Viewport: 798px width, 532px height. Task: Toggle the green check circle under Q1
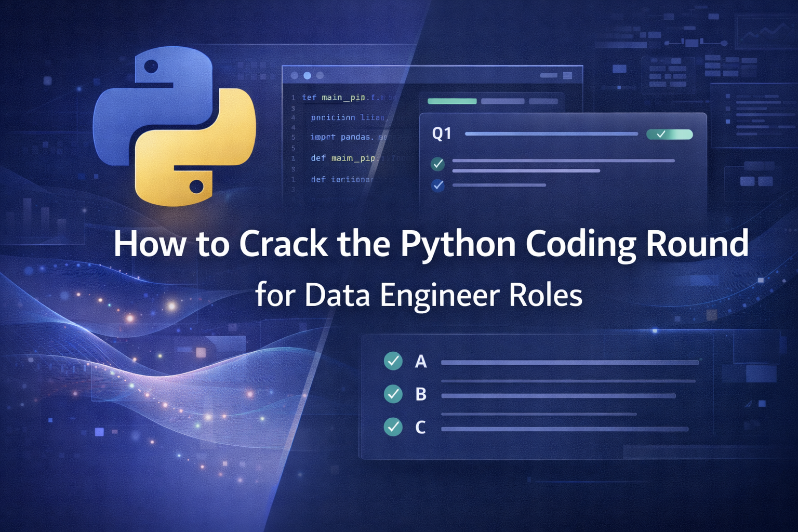pos(438,164)
